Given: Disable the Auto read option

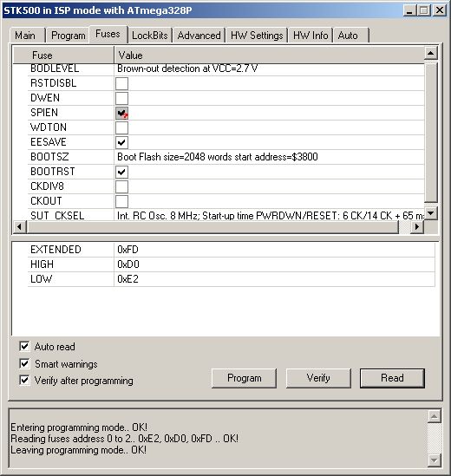Looking at the screenshot, I should tap(24, 346).
